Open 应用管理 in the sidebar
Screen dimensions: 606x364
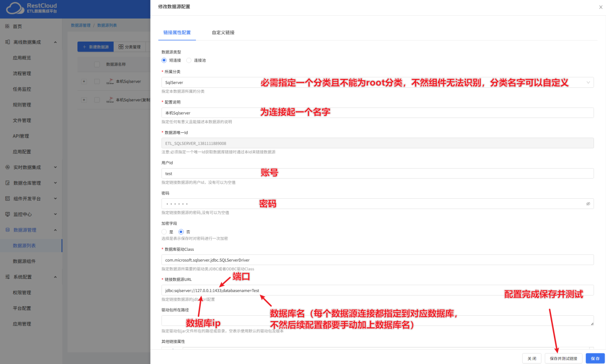[x=22, y=324]
